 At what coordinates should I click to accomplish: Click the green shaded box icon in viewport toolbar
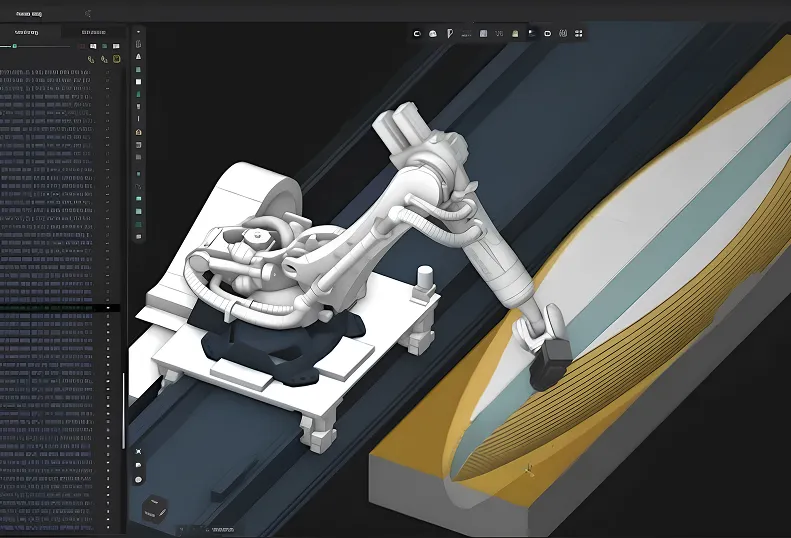pos(514,33)
